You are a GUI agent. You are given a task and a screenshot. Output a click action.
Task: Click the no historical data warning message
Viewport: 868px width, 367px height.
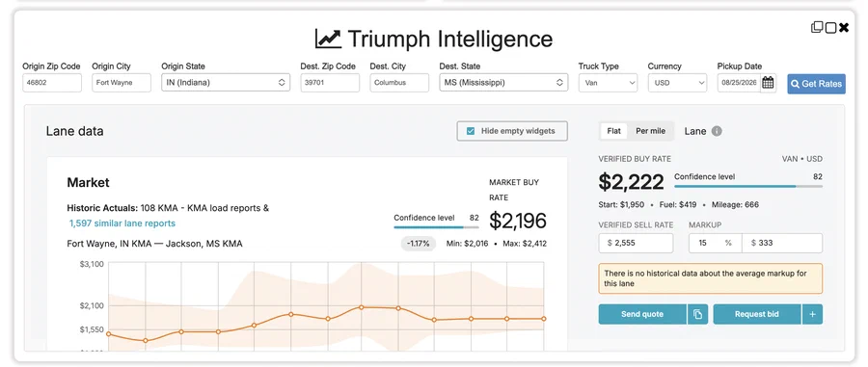710,278
